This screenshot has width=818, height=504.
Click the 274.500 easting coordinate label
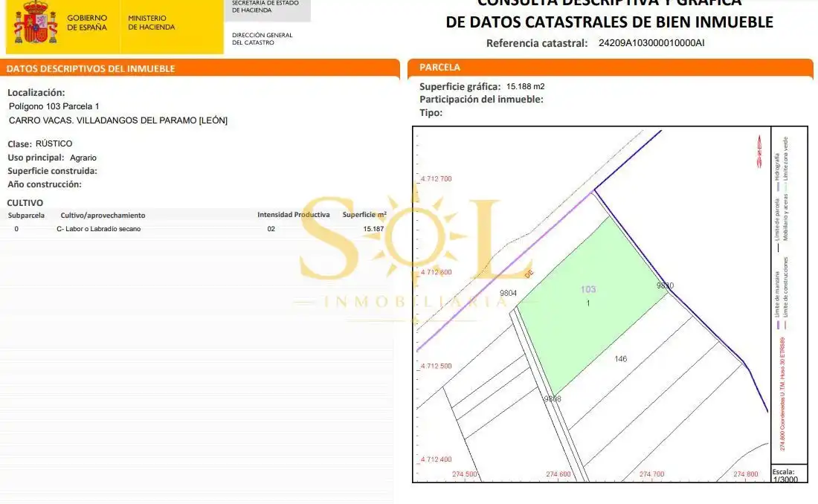pyautogui.click(x=464, y=474)
